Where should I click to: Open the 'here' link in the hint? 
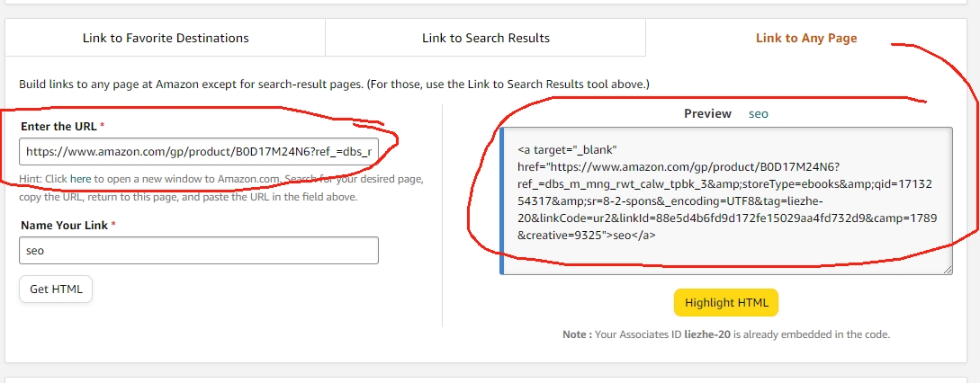point(81,179)
